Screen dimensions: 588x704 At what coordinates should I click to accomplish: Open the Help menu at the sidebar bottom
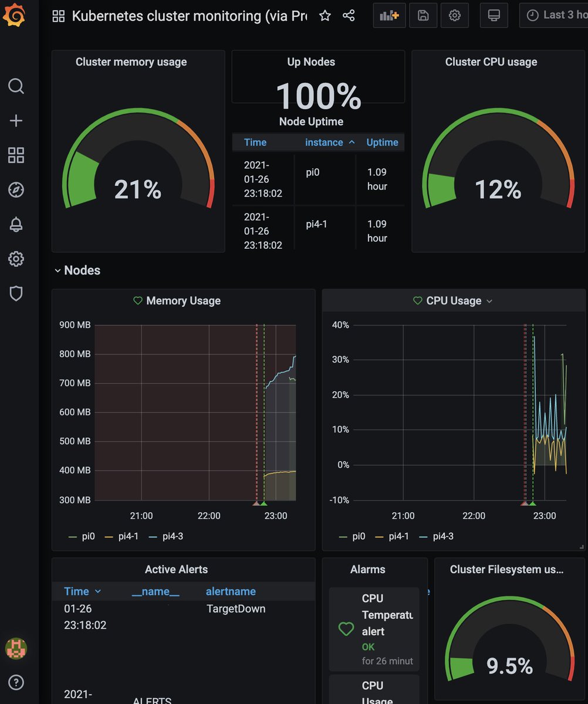click(x=16, y=682)
